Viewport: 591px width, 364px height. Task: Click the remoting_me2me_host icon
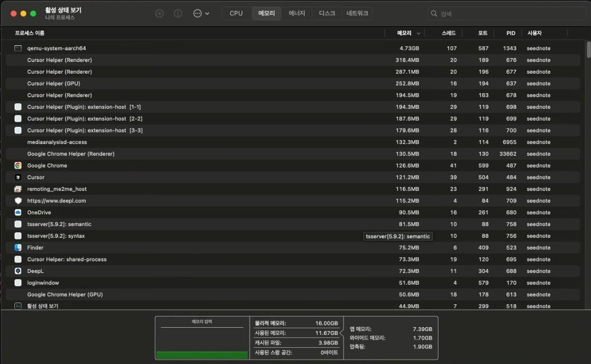18,189
